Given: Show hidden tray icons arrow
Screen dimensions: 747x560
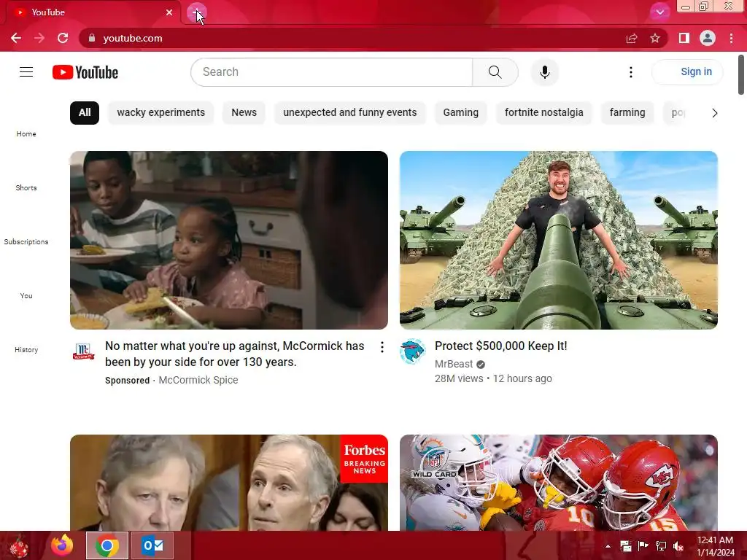Looking at the screenshot, I should tap(608, 546).
